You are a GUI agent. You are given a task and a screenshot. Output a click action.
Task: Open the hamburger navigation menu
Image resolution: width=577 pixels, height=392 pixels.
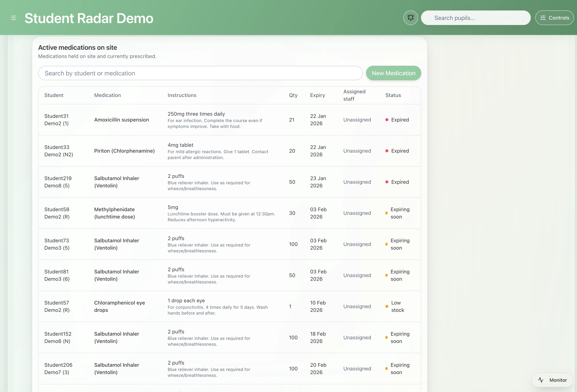[13, 18]
